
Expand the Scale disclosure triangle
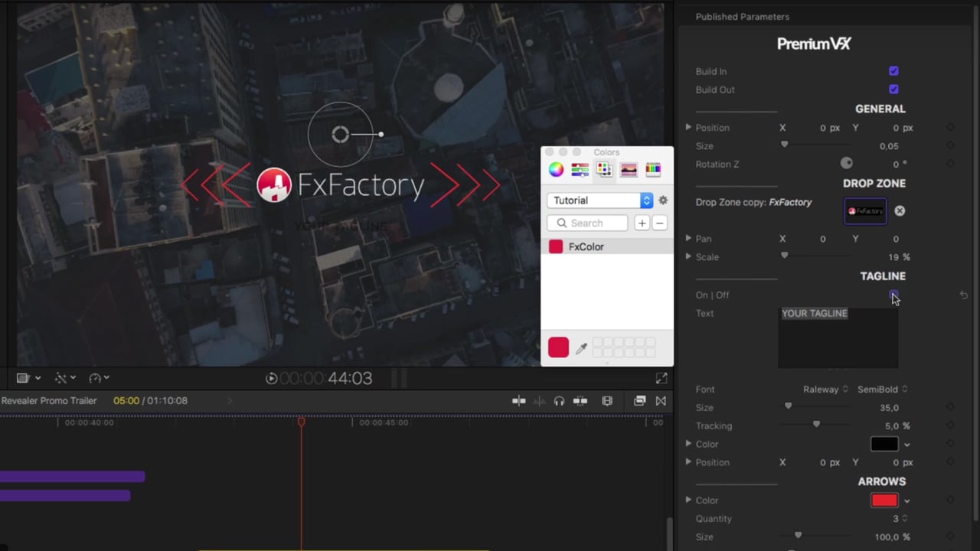(688, 256)
